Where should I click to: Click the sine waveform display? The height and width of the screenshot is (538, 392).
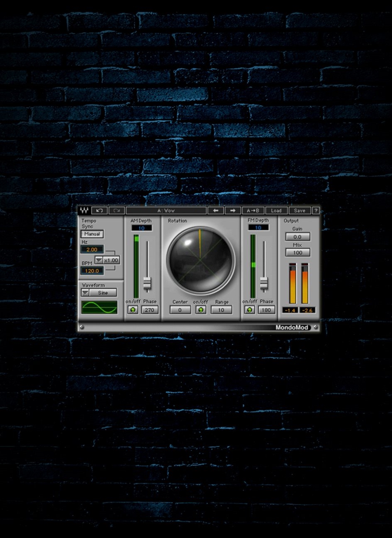click(x=99, y=307)
